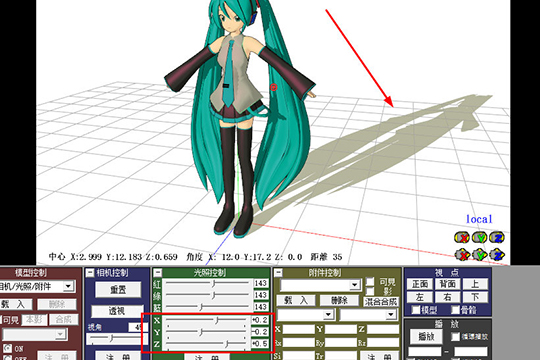Click the blue light value field 143
540x360 pixels.
tap(261, 306)
